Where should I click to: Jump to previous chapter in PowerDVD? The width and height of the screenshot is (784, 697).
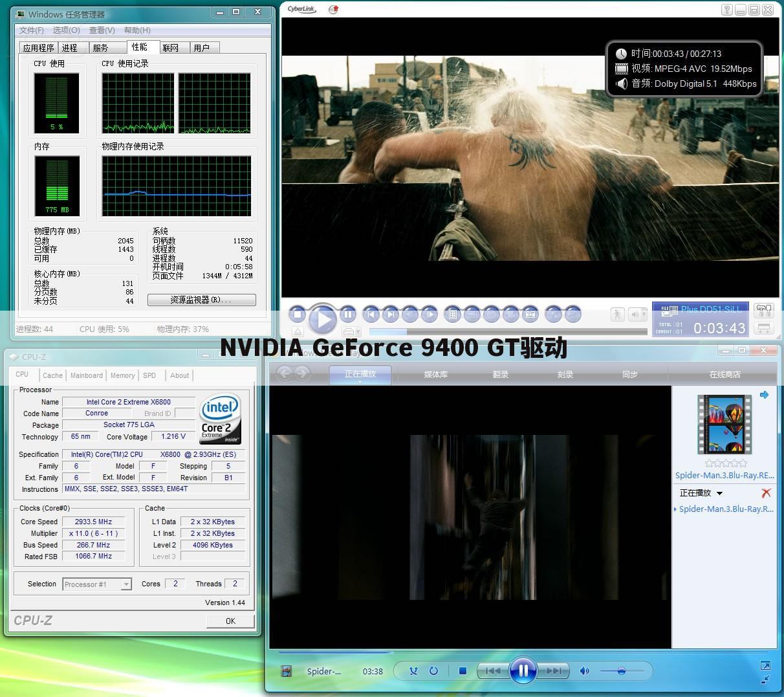click(x=371, y=315)
